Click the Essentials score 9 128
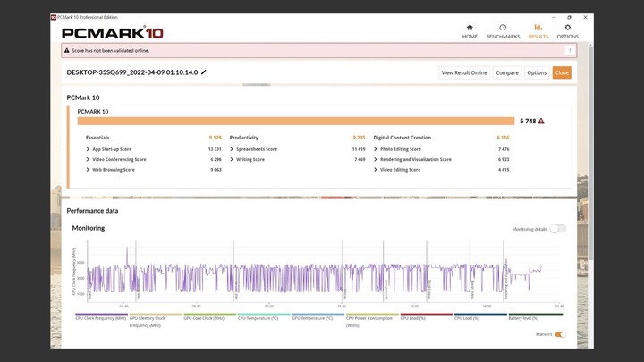 (216, 138)
